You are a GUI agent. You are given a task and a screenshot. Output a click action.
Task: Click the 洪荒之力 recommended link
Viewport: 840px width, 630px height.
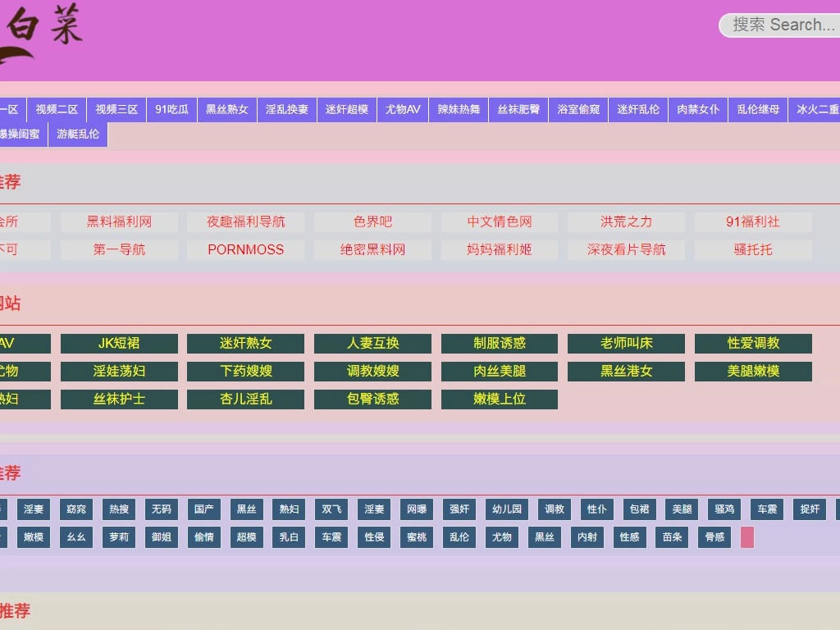626,221
